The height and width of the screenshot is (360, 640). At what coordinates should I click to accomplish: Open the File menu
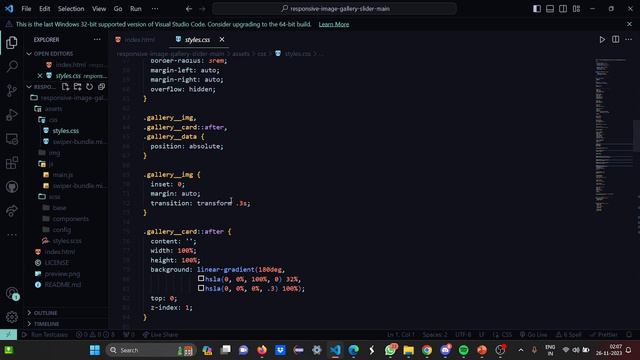coord(26,9)
